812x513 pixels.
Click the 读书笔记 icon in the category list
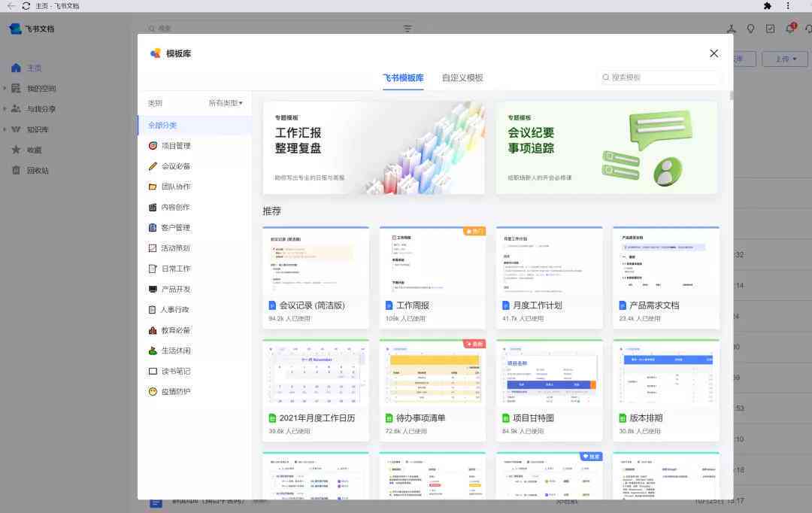(x=153, y=371)
